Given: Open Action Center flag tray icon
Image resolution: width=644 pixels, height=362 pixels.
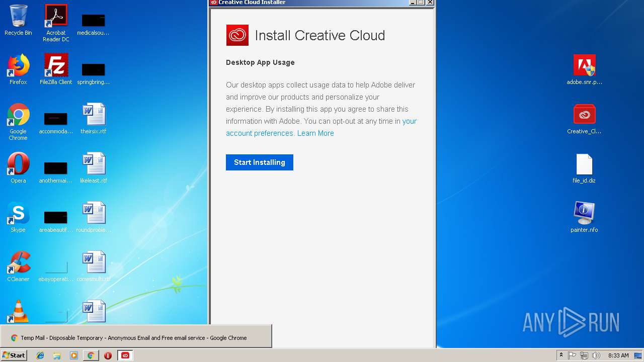Looking at the screenshot, I should click(572, 355).
